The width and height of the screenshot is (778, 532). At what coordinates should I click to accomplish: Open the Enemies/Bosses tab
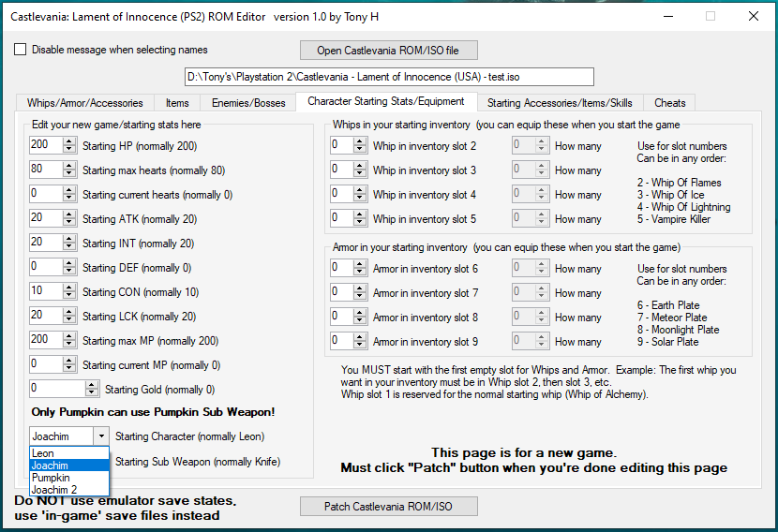pos(248,103)
